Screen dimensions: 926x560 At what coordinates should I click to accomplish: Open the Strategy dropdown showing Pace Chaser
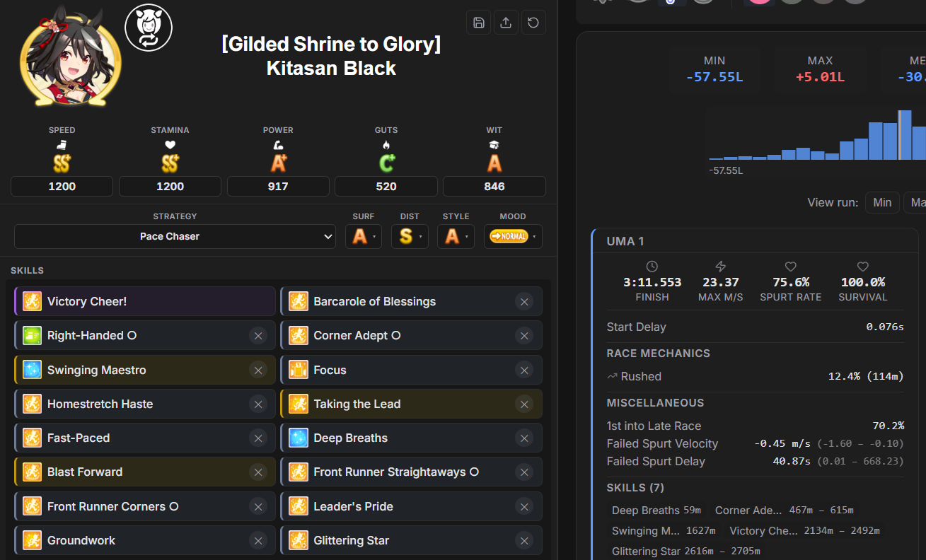pos(175,237)
